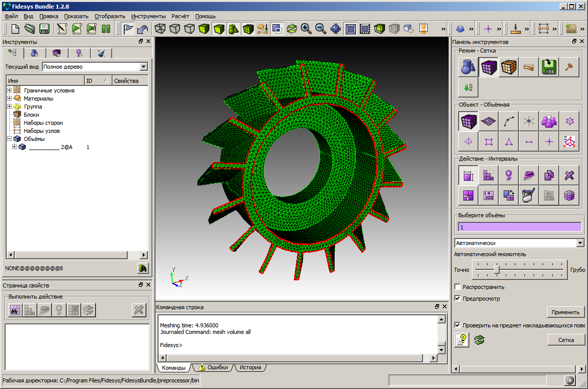Open the Текущий вид dropdown

click(144, 67)
